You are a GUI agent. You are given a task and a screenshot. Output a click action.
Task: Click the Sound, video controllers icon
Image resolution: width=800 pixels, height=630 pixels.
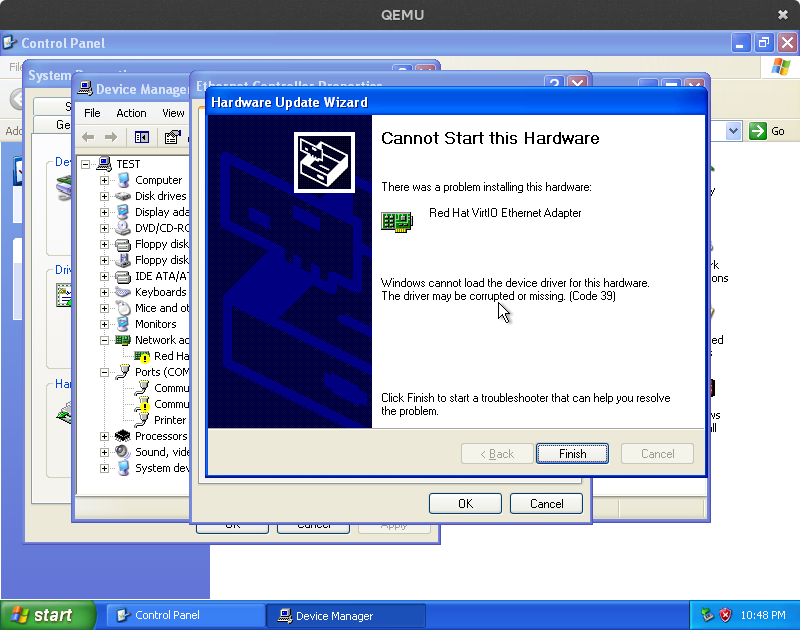pos(120,452)
